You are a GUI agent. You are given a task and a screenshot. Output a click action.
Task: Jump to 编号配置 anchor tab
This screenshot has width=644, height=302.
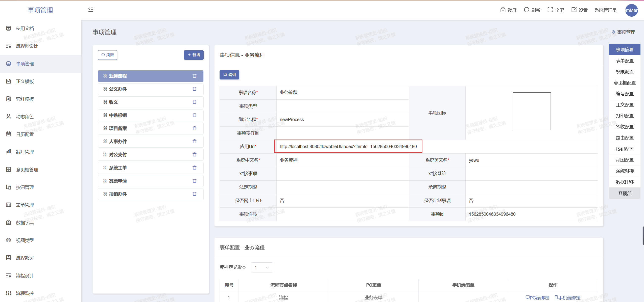[x=625, y=94]
